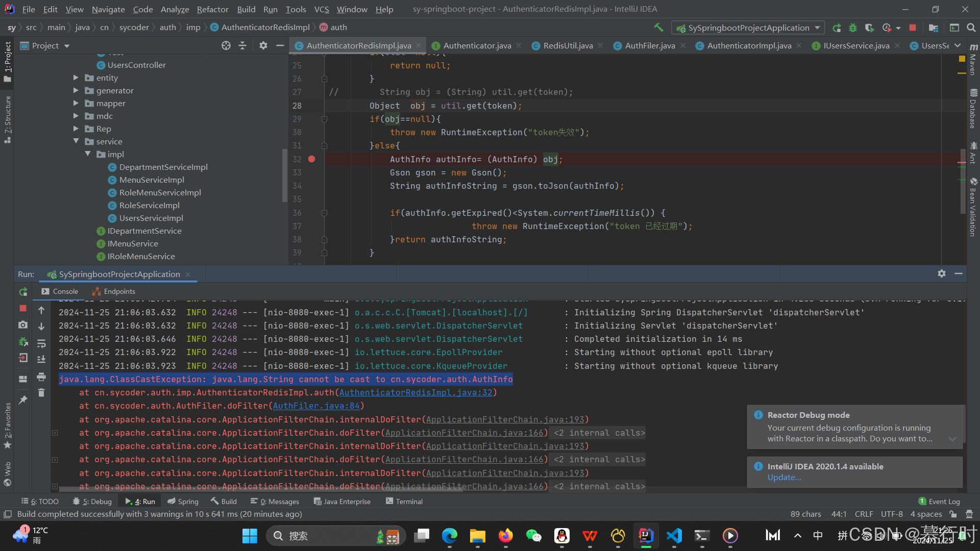The height and width of the screenshot is (551, 980).
Task: Open Run panel settings gear
Action: pos(942,273)
